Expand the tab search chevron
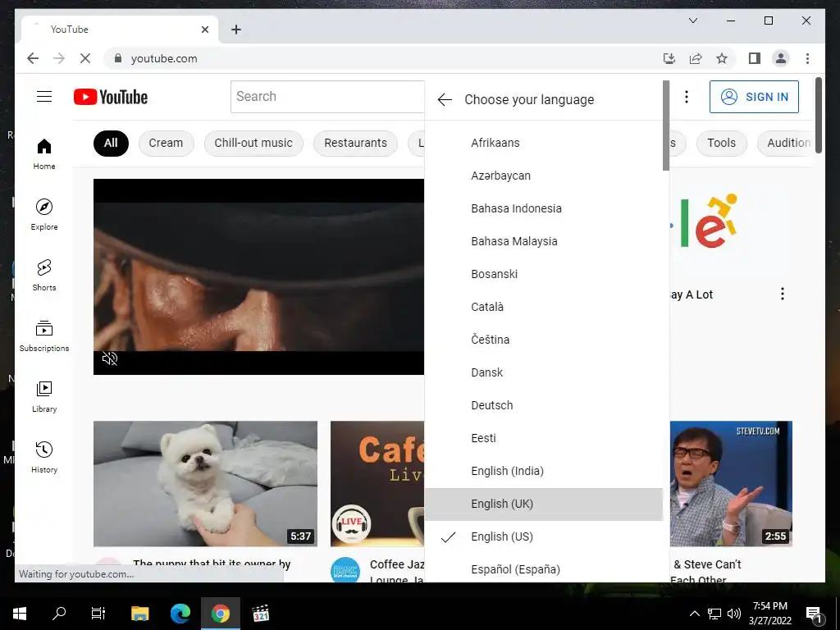The image size is (840, 630). click(692, 21)
